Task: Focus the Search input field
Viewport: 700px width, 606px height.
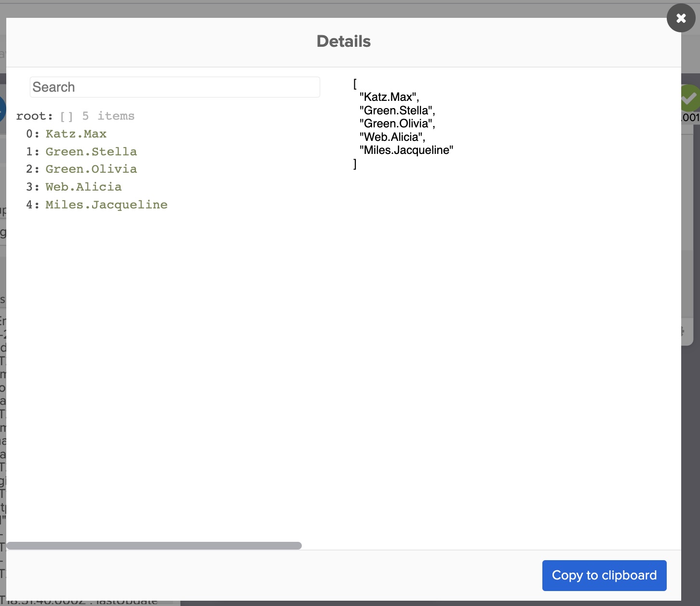Action: point(175,87)
